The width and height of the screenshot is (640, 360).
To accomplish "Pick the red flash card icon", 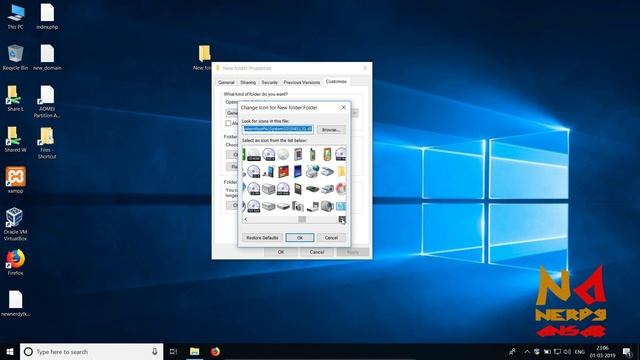I will (283, 171).
